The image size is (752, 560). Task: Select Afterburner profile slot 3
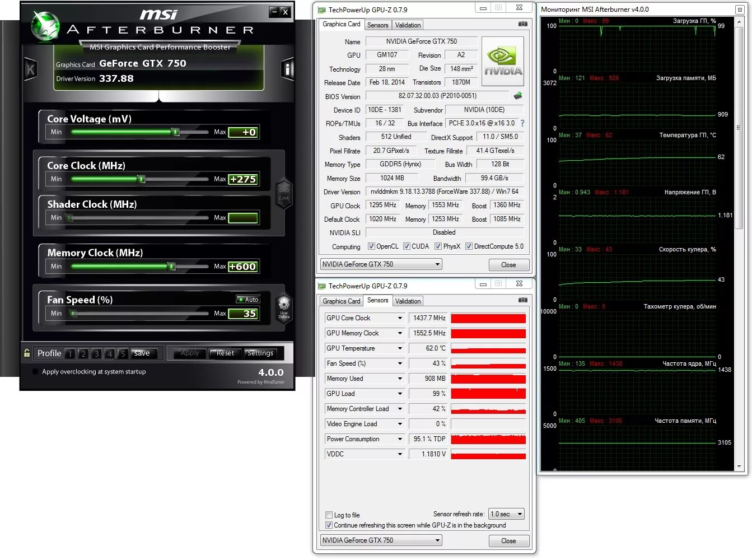click(96, 353)
